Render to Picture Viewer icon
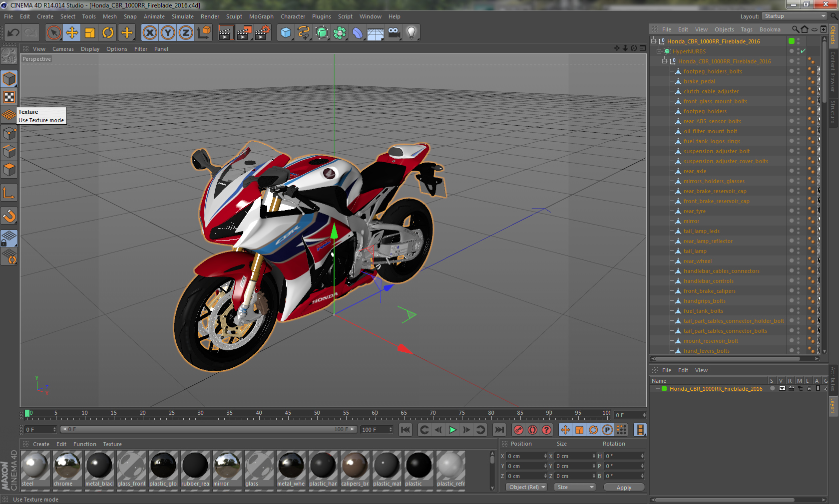The width and height of the screenshot is (839, 504). [x=244, y=33]
